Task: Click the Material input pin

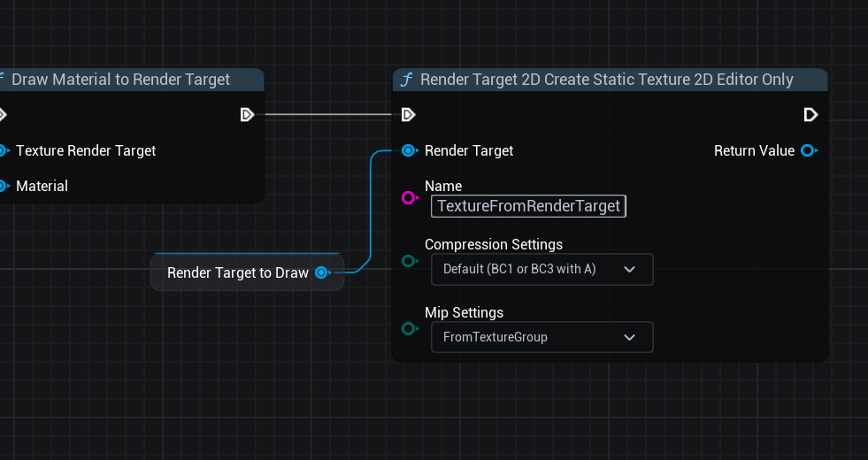Action: coord(3,186)
